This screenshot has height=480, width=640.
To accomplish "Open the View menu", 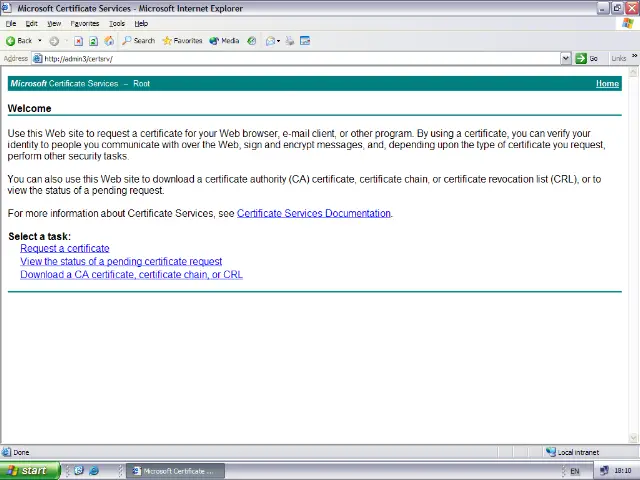I will tap(54, 24).
